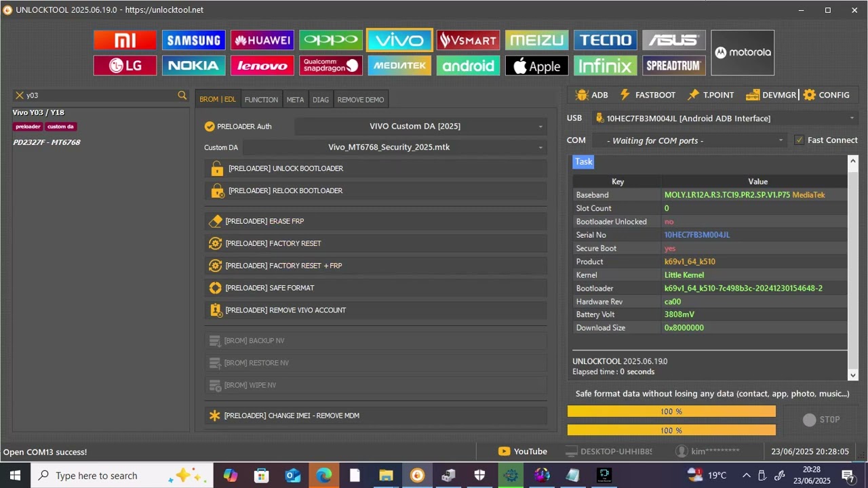
Task: Select the Motorola brand tile
Action: pyautogui.click(x=743, y=53)
